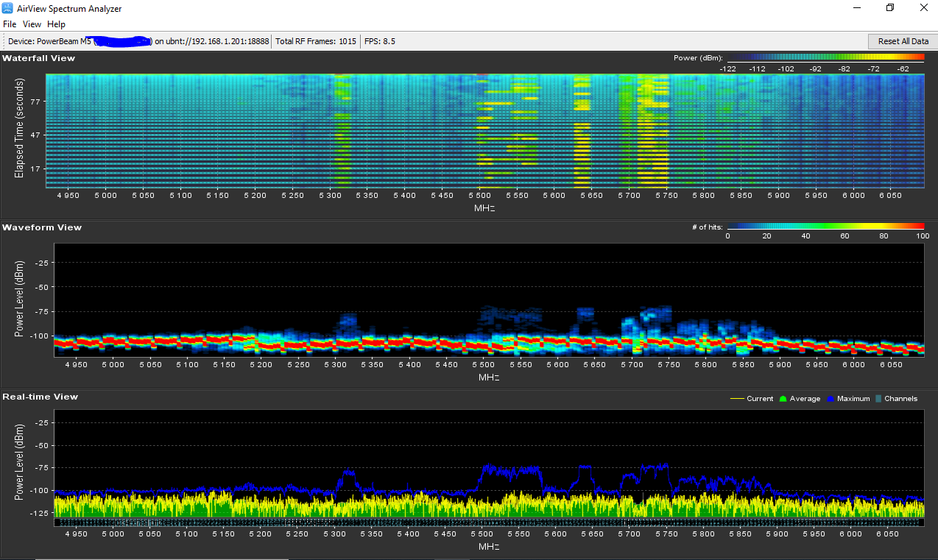Restore down the AirView window

tap(889, 8)
